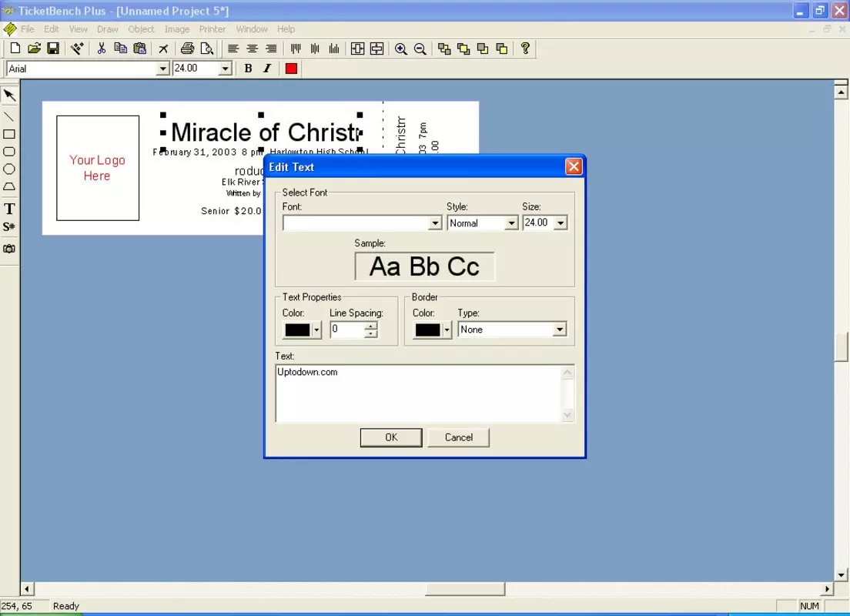Image resolution: width=850 pixels, height=616 pixels.
Task: Click the vertical scrollbar down arrow
Action: point(841,574)
